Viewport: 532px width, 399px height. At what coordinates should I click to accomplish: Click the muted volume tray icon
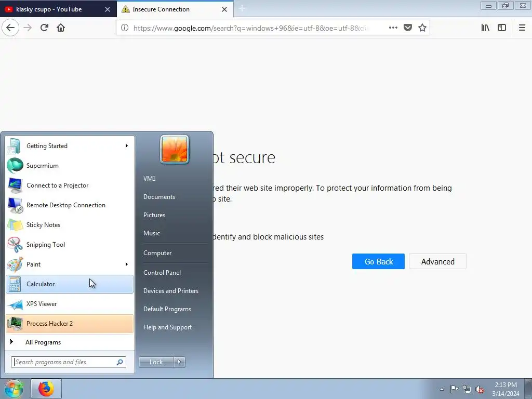coord(480,389)
